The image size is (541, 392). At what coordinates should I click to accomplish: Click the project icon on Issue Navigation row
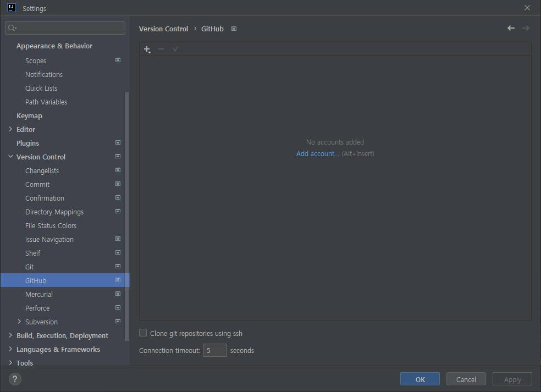[x=118, y=239]
